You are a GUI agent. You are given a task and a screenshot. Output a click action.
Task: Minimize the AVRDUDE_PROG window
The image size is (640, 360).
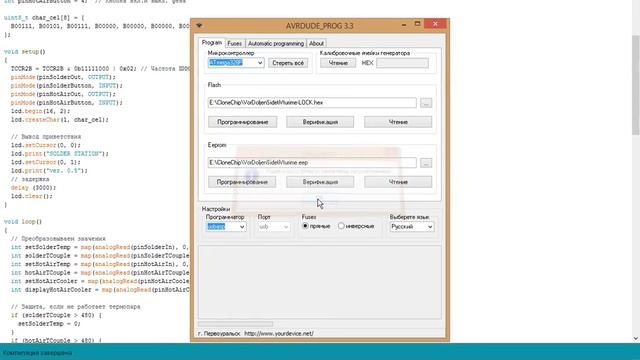[x=404, y=24]
